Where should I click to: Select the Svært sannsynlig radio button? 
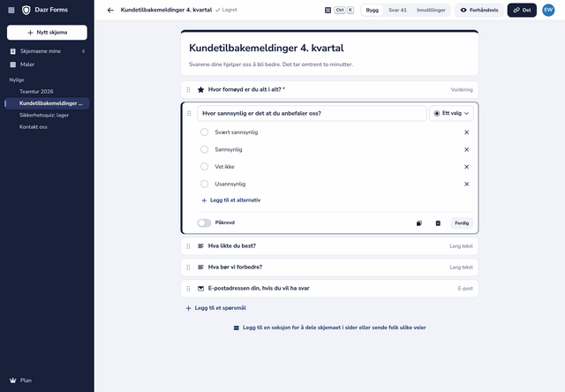tap(204, 132)
